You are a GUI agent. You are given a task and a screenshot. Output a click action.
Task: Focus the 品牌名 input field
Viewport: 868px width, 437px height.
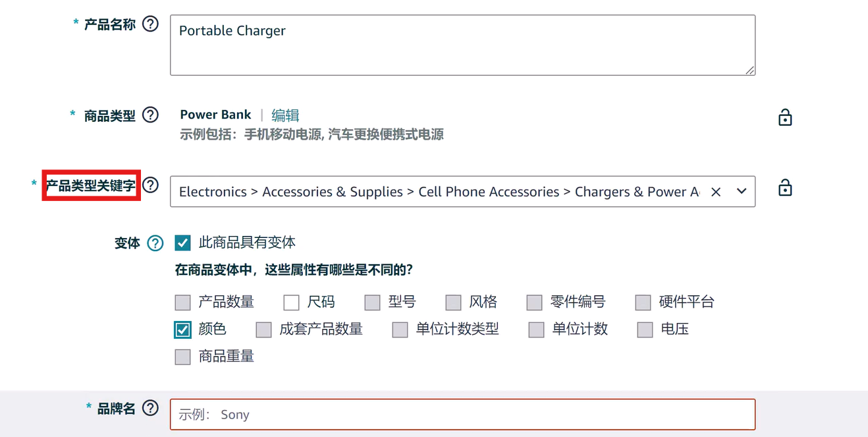[x=462, y=415]
